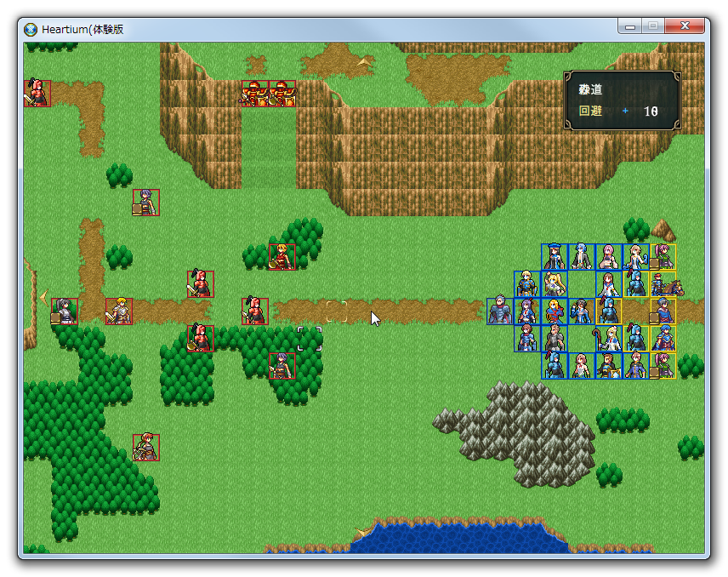This screenshot has width=728, height=577.
Task: Target red helmeted swordsman on open grass
Action: pos(201,284)
